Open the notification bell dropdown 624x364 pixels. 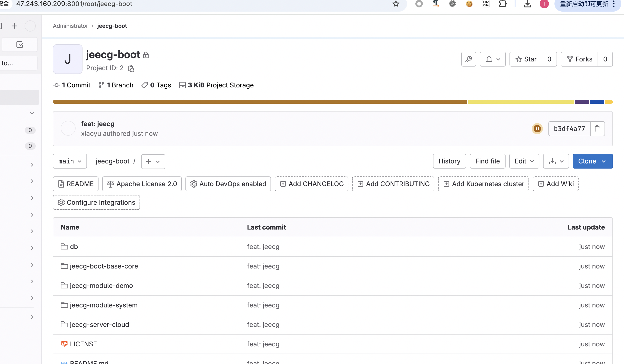coord(493,59)
